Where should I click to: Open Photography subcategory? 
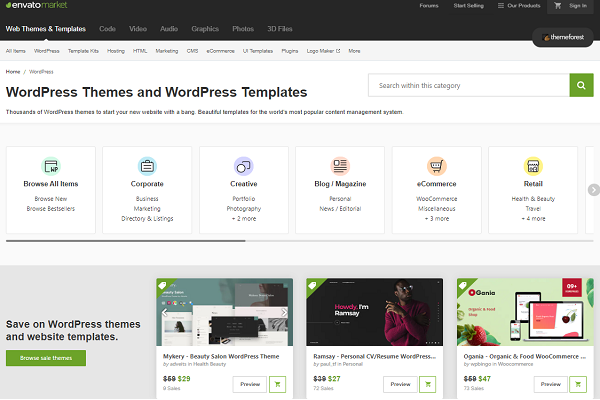pyautogui.click(x=243, y=209)
